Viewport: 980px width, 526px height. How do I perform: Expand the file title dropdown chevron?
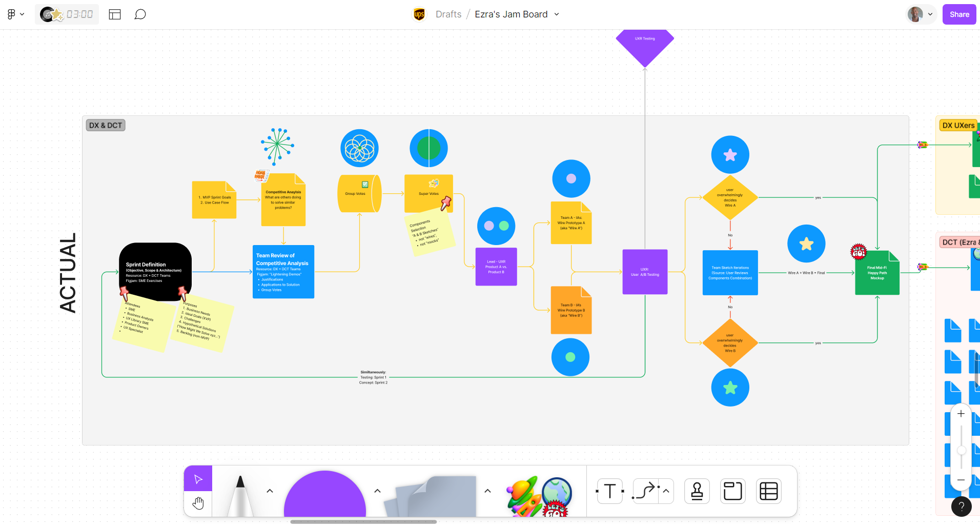tap(557, 14)
